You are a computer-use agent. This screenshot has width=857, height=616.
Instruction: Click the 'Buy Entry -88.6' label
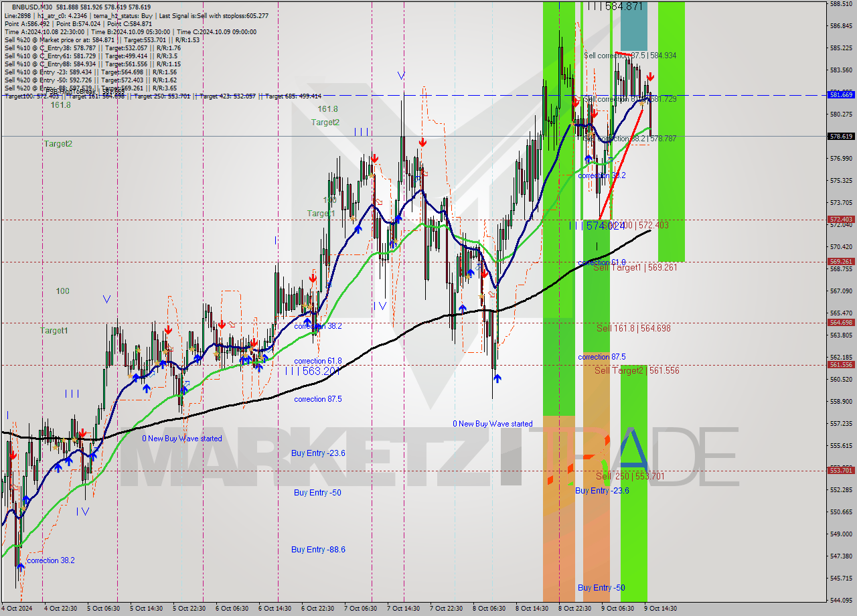pyautogui.click(x=318, y=550)
